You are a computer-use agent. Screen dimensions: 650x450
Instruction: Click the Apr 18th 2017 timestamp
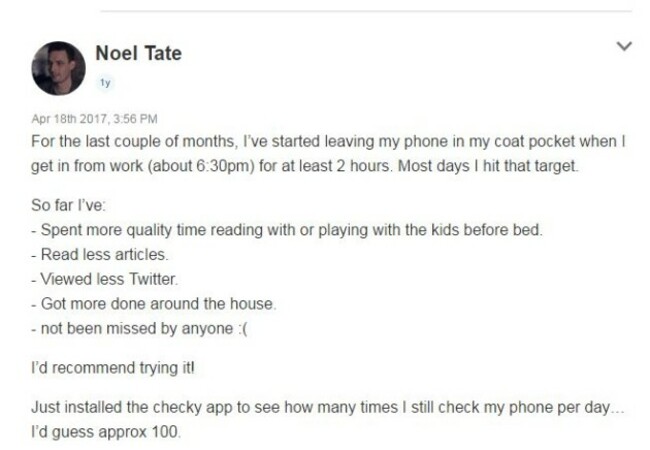tap(95, 119)
